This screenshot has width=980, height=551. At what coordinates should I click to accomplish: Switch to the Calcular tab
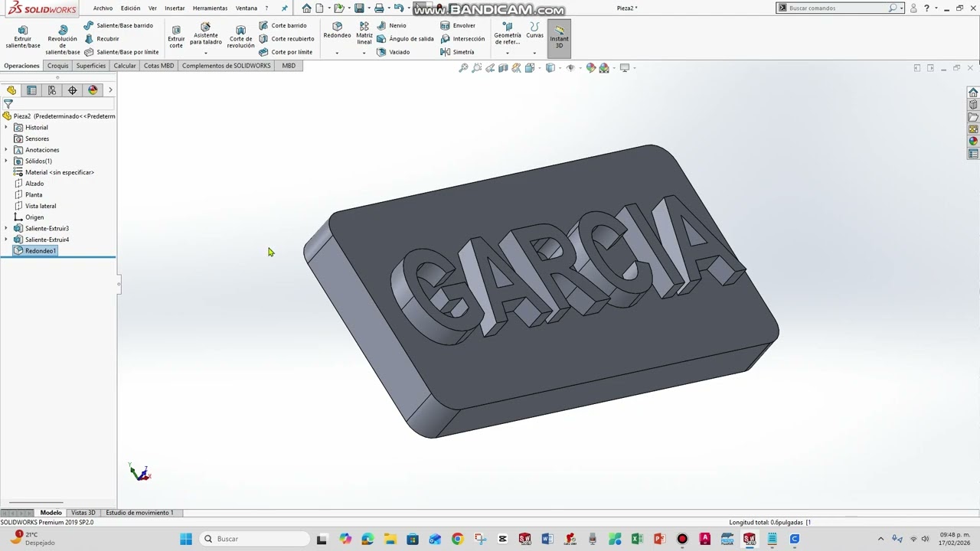tap(125, 66)
